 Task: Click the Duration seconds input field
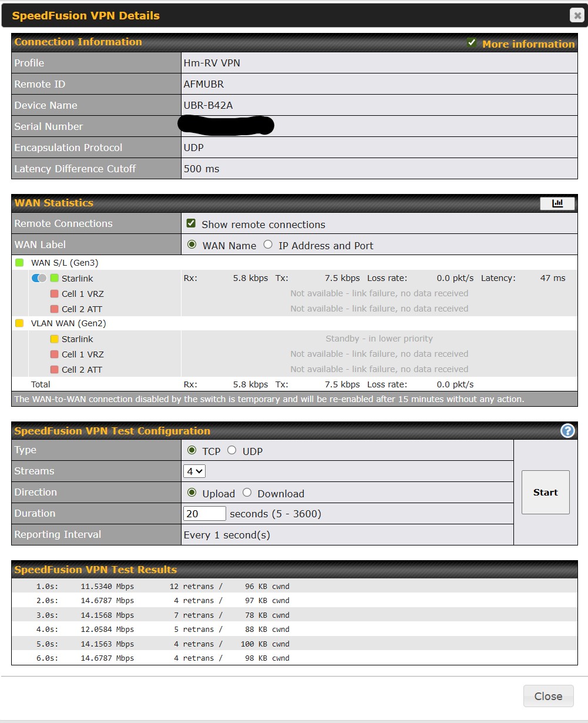click(x=204, y=514)
